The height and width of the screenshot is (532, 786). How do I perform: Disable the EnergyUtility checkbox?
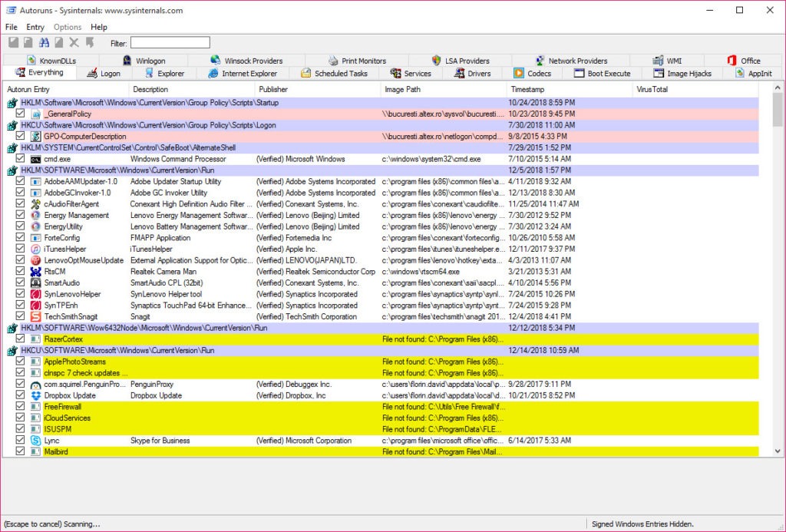point(20,226)
